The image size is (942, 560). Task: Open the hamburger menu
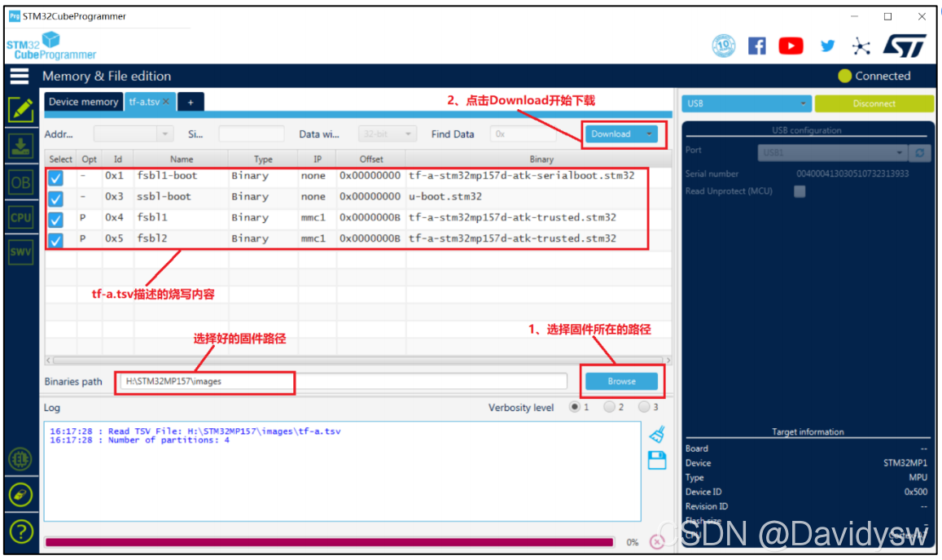pyautogui.click(x=20, y=77)
